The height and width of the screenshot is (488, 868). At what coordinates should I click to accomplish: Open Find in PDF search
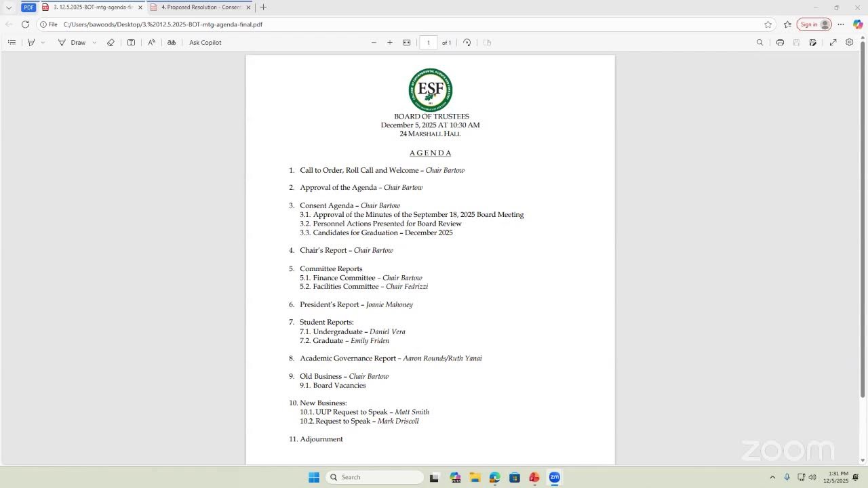pyautogui.click(x=759, y=42)
